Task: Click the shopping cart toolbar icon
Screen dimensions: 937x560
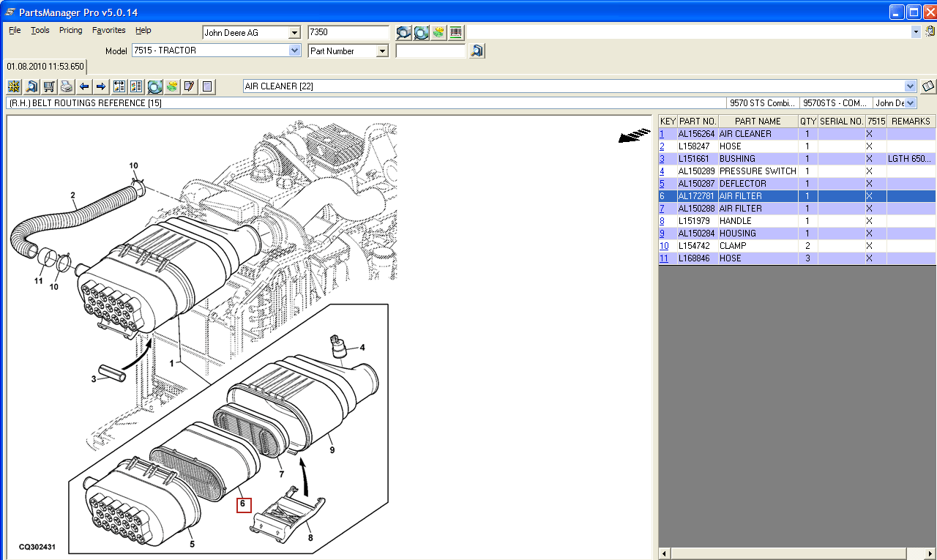Action: pyautogui.click(x=49, y=86)
